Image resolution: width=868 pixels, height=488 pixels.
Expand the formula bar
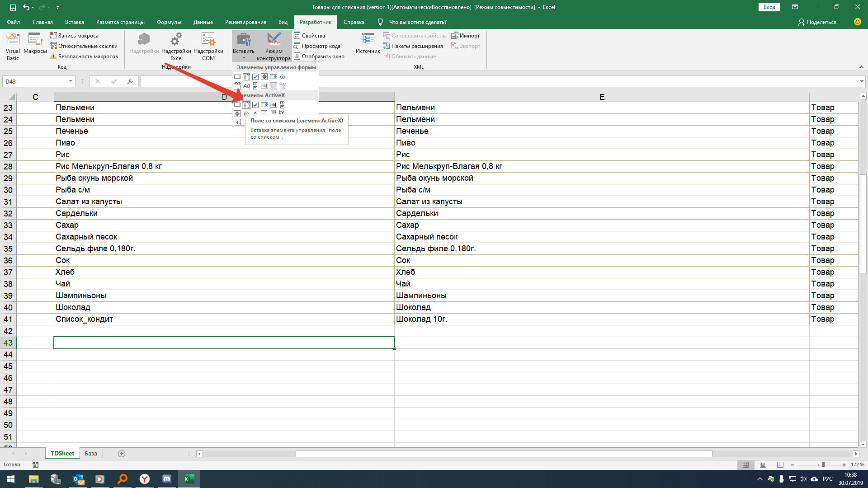[x=862, y=81]
